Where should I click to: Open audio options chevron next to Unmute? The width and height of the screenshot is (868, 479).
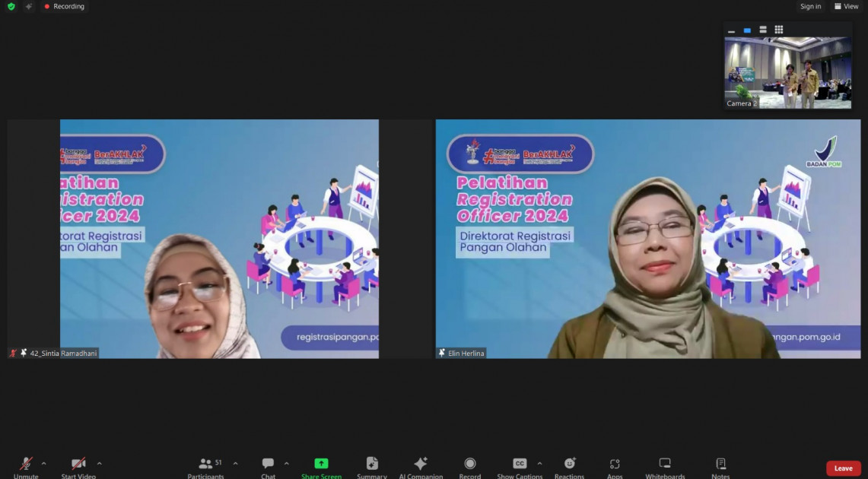pos(43,462)
